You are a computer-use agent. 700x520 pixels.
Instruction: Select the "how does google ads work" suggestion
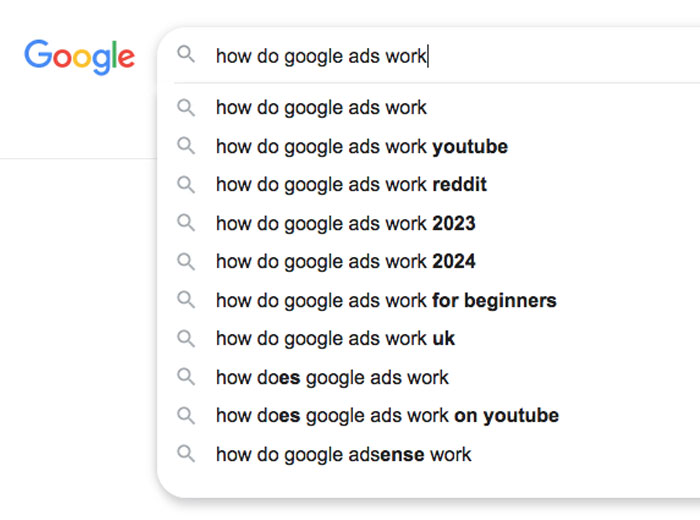click(x=332, y=378)
